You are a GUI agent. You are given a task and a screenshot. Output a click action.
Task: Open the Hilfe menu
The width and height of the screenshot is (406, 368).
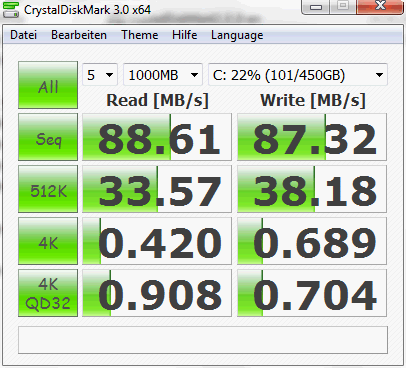pos(185,35)
